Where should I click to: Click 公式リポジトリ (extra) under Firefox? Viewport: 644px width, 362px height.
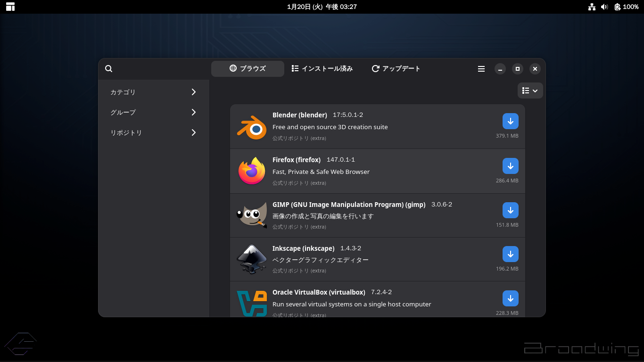point(299,183)
